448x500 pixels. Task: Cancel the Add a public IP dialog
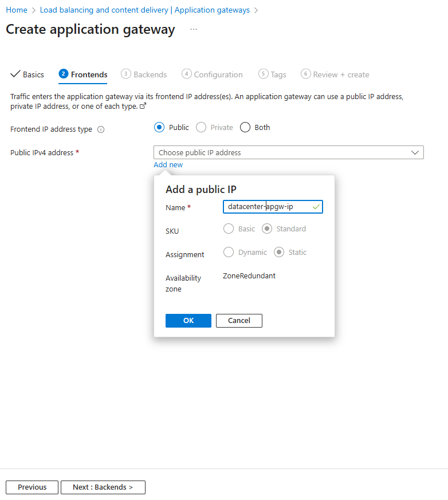(x=239, y=321)
